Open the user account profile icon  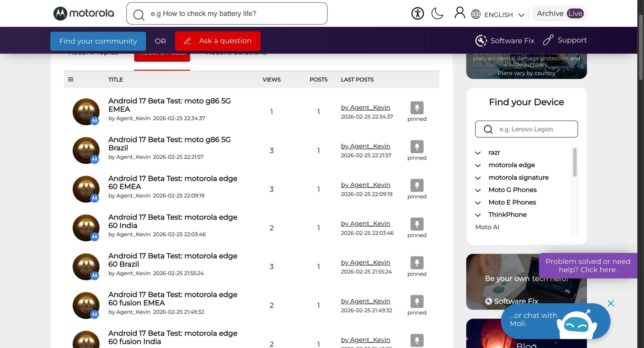tap(460, 13)
